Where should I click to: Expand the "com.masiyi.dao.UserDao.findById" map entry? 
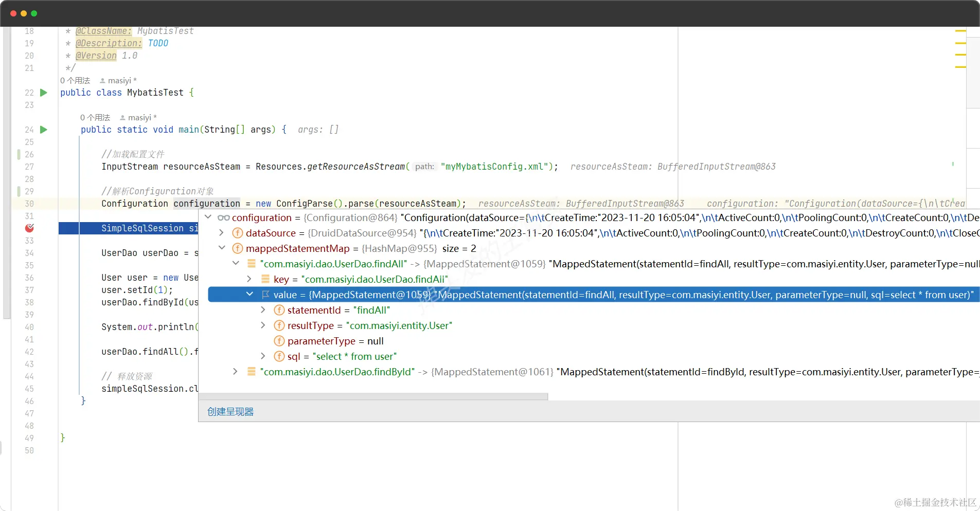pos(236,372)
